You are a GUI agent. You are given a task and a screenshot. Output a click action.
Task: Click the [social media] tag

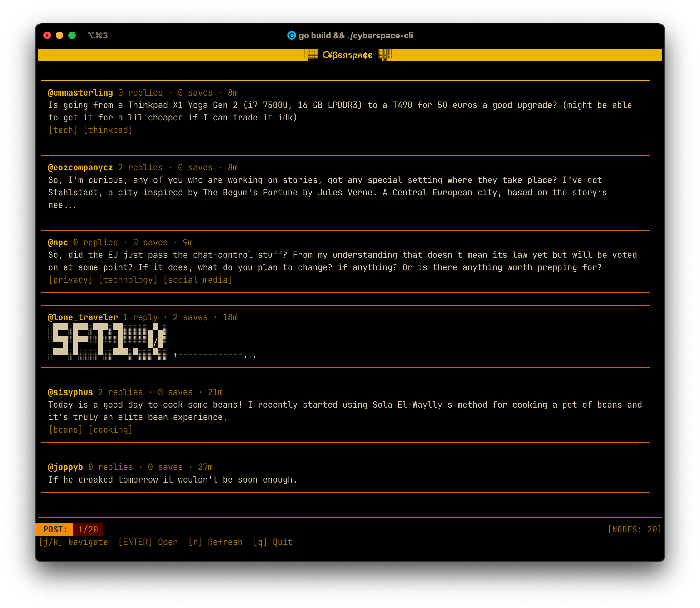[x=198, y=280]
